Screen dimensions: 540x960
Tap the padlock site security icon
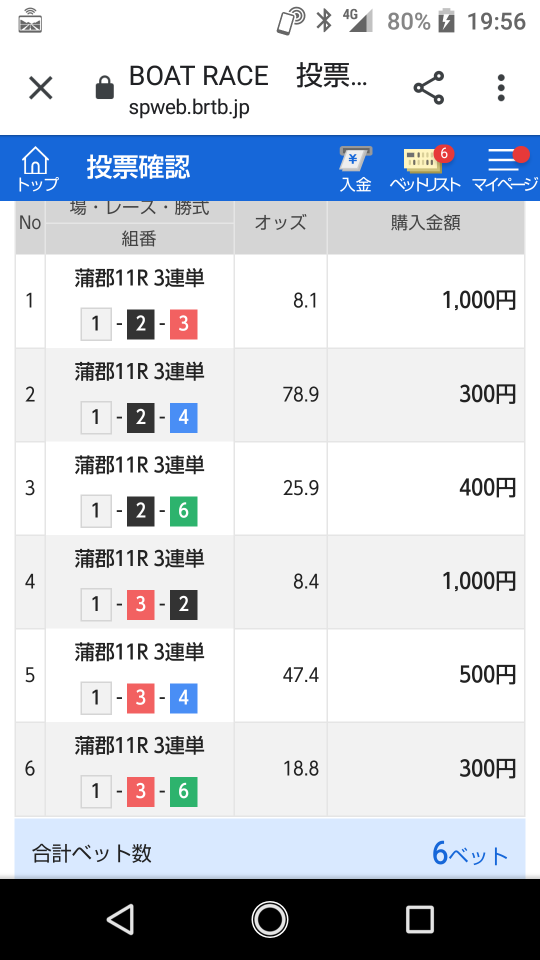105,88
